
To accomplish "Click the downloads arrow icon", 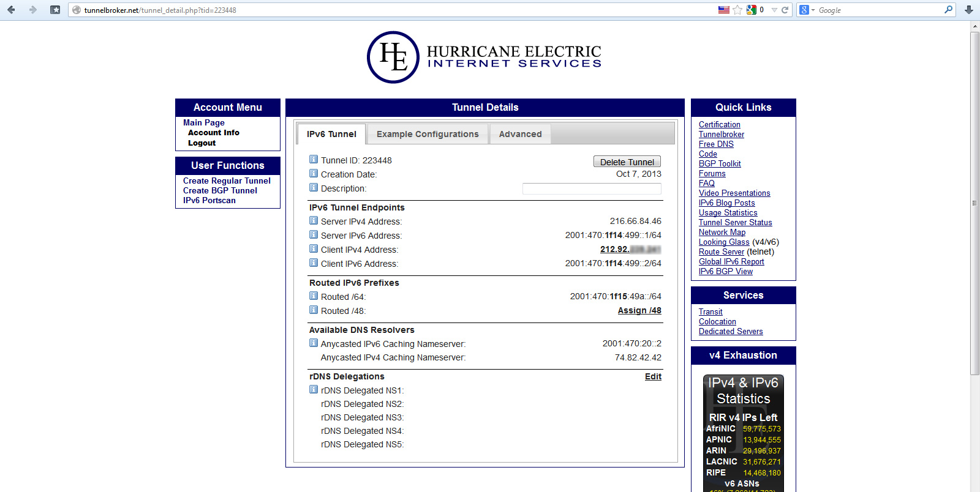I will coord(968,10).
